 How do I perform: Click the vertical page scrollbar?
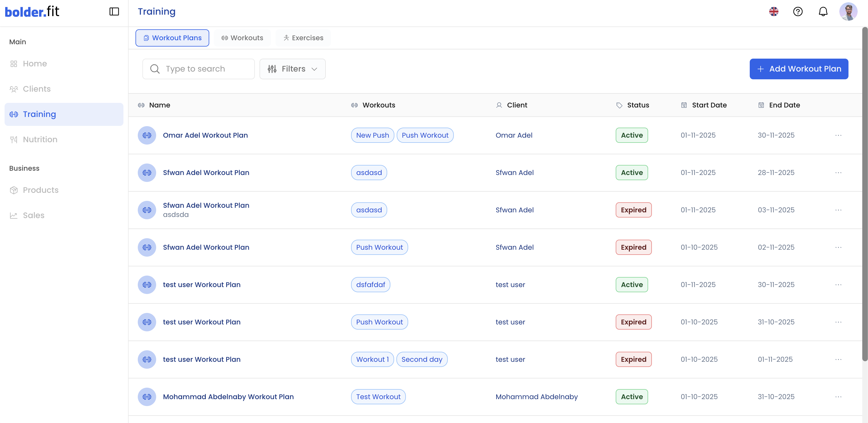tap(865, 194)
